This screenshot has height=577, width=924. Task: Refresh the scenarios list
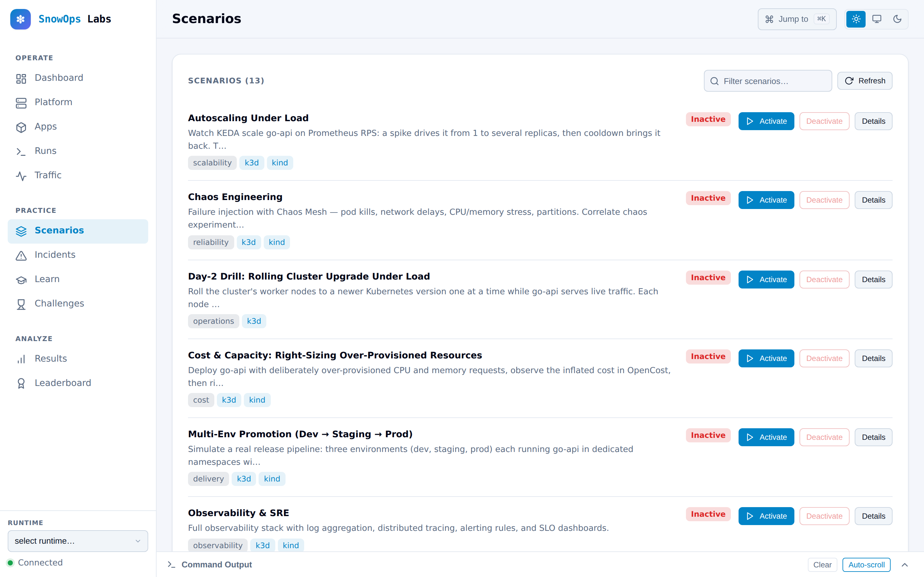pyautogui.click(x=865, y=81)
